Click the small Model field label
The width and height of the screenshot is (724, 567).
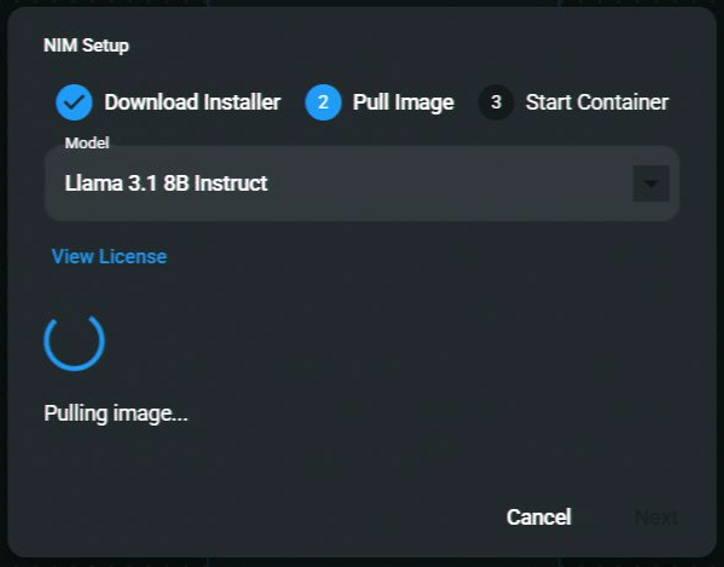(87, 143)
